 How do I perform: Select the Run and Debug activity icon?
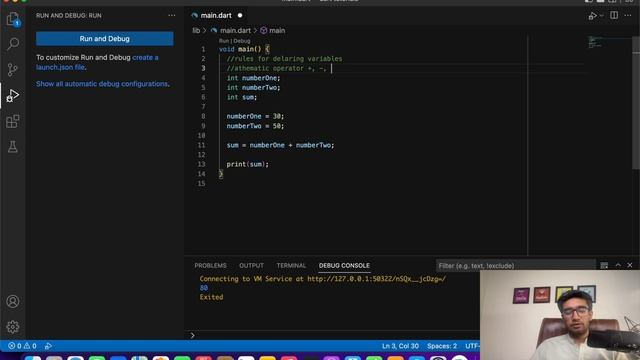[x=13, y=96]
